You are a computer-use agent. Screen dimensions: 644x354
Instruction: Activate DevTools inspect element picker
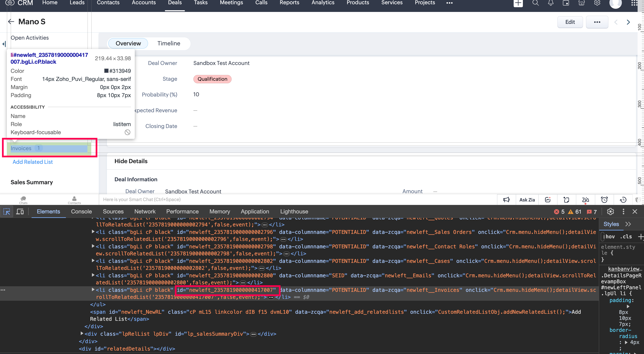pyautogui.click(x=6, y=212)
